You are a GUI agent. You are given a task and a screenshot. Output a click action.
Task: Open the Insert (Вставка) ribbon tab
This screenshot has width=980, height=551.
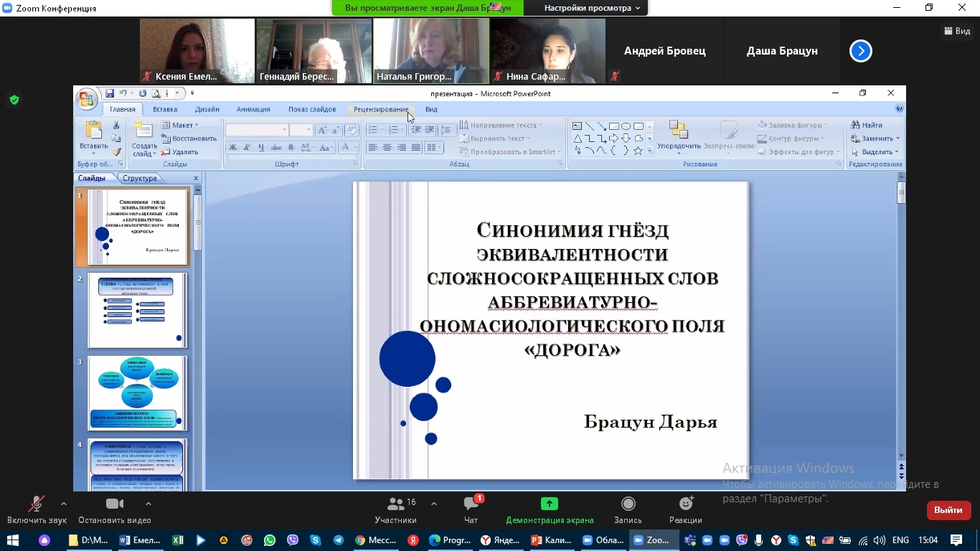[165, 109]
